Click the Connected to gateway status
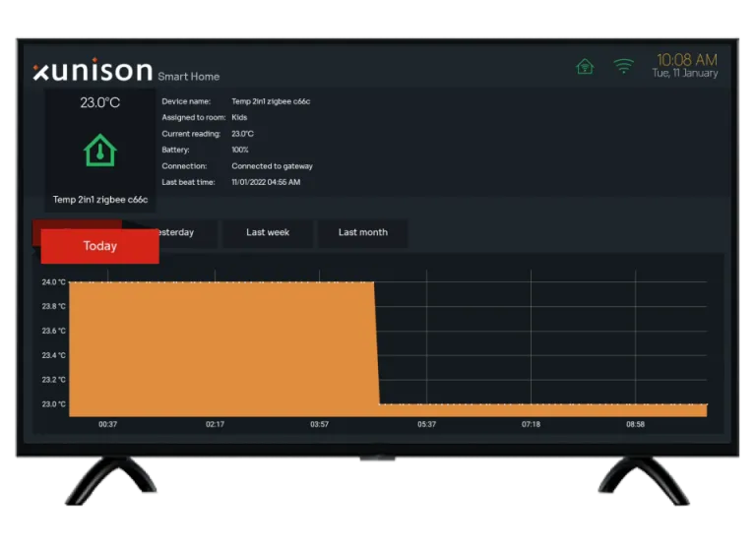This screenshot has width=756, height=550. (272, 166)
